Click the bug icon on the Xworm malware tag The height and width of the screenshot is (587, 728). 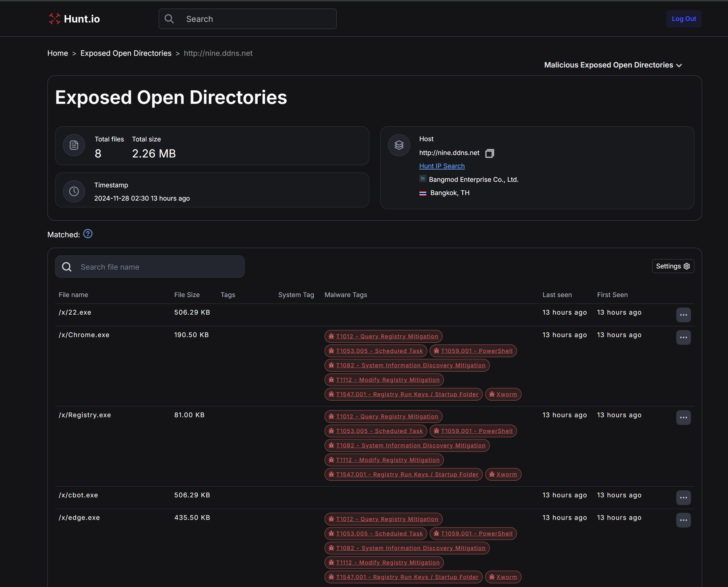click(492, 394)
